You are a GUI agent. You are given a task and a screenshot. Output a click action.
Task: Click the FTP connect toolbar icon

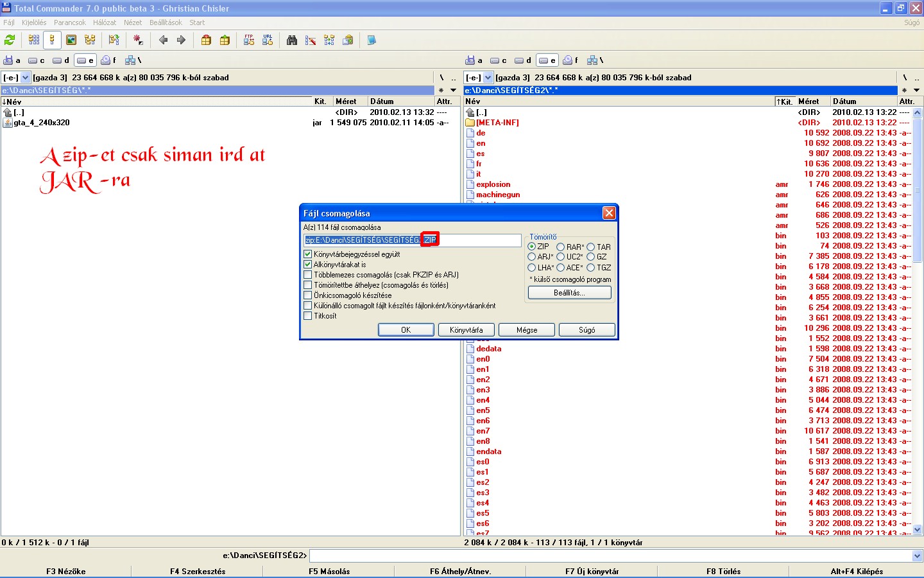click(x=249, y=40)
